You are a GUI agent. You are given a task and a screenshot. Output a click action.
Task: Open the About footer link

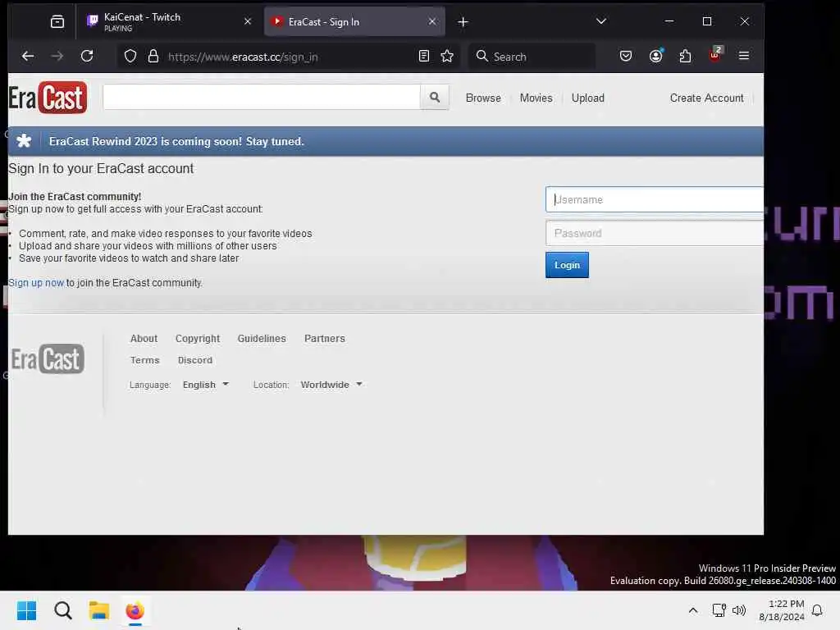(x=144, y=339)
